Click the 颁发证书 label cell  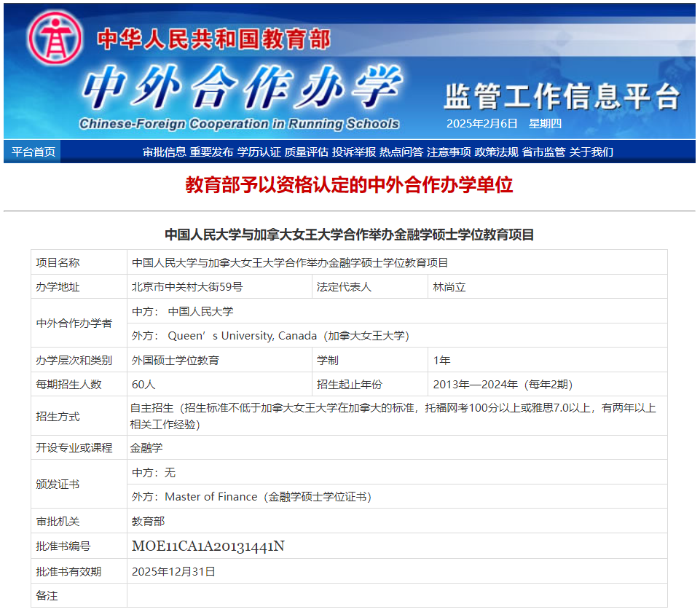79,484
